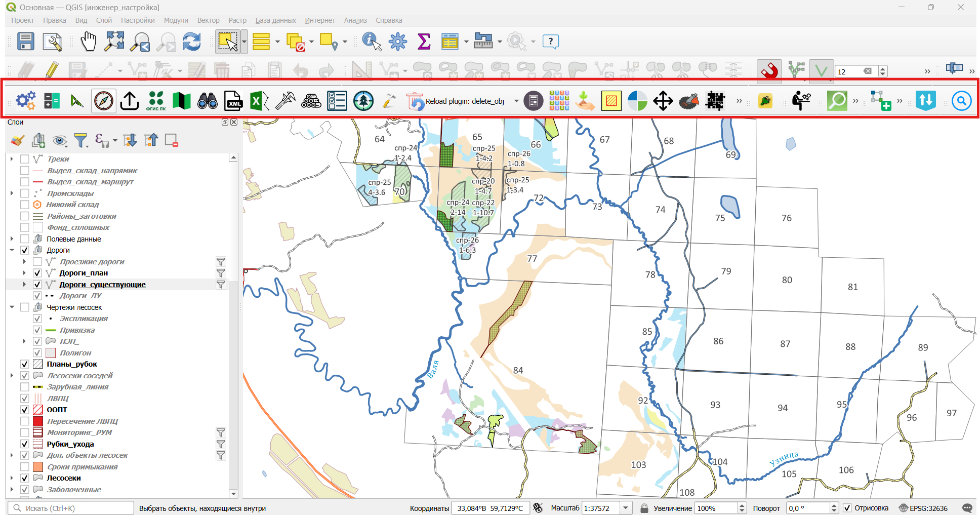The width and height of the screenshot is (980, 515).
Task: Select the Pan Map hand tool
Action: click(89, 42)
